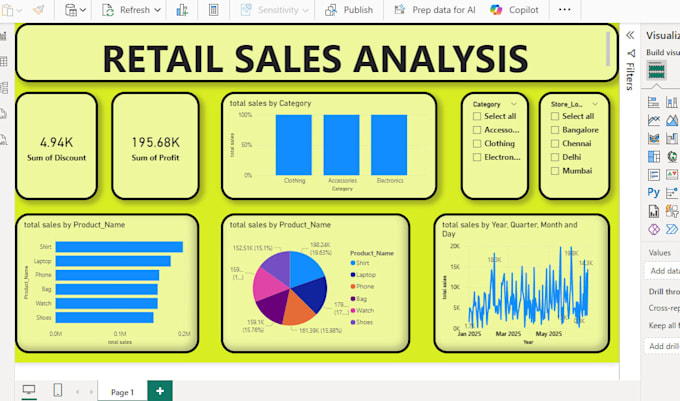The height and width of the screenshot is (401, 680).
Task: Collapse the Store_Lo... slicer chevron
Action: point(595,104)
